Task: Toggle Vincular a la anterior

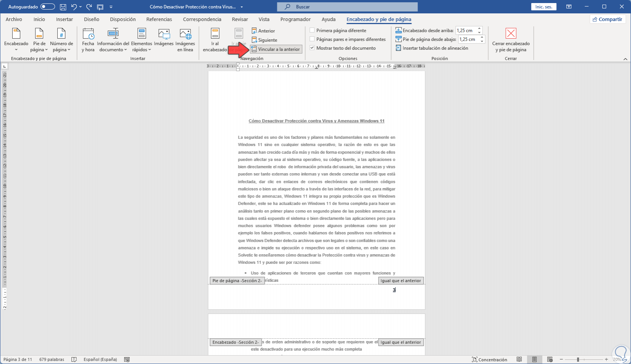Action: click(276, 49)
